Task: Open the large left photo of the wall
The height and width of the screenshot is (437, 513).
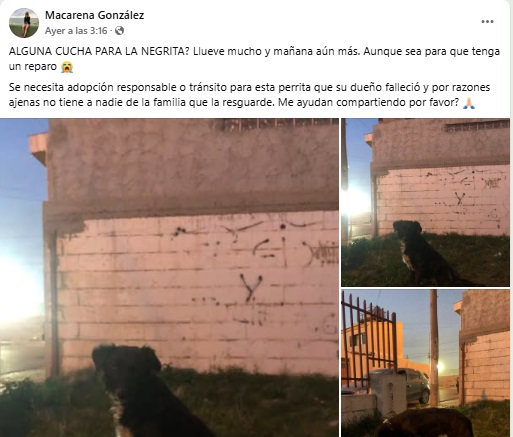Action: pyautogui.click(x=169, y=278)
